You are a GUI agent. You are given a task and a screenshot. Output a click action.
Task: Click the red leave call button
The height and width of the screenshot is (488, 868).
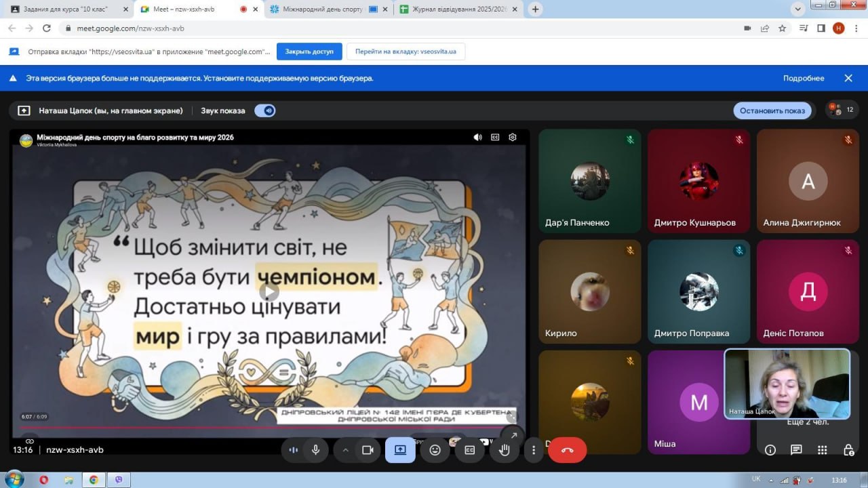tap(567, 450)
